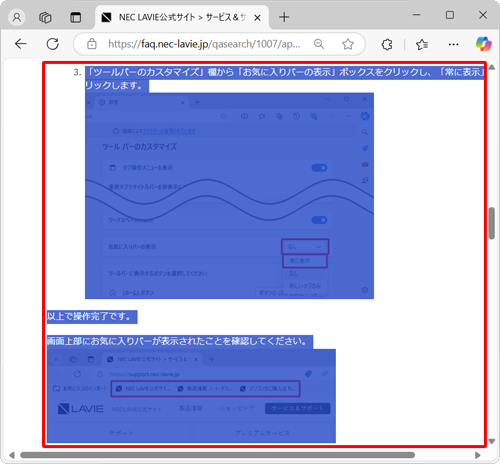Close the NEC LAVIE公式サイト tab

pos(257,18)
